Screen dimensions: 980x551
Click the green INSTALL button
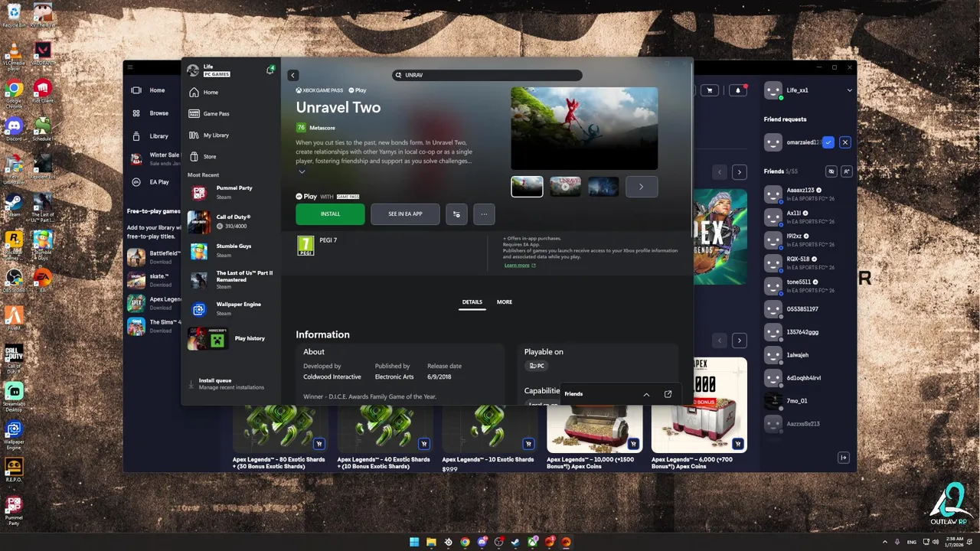click(x=330, y=214)
